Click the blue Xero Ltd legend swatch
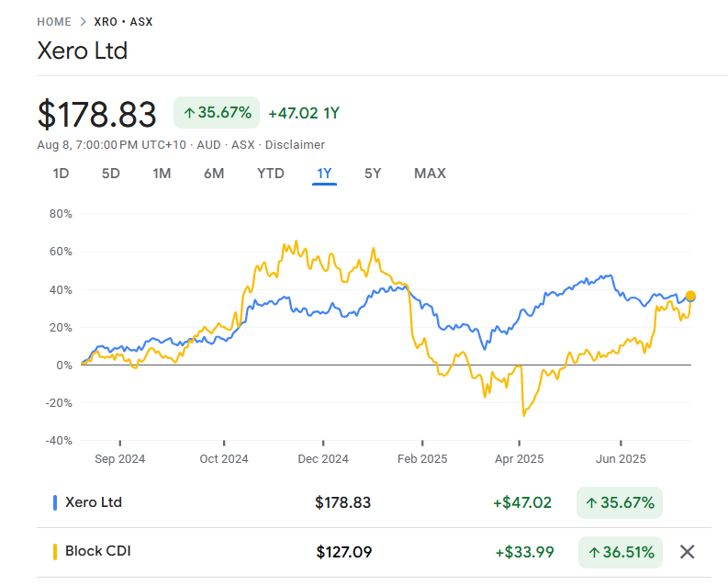 coord(55,503)
